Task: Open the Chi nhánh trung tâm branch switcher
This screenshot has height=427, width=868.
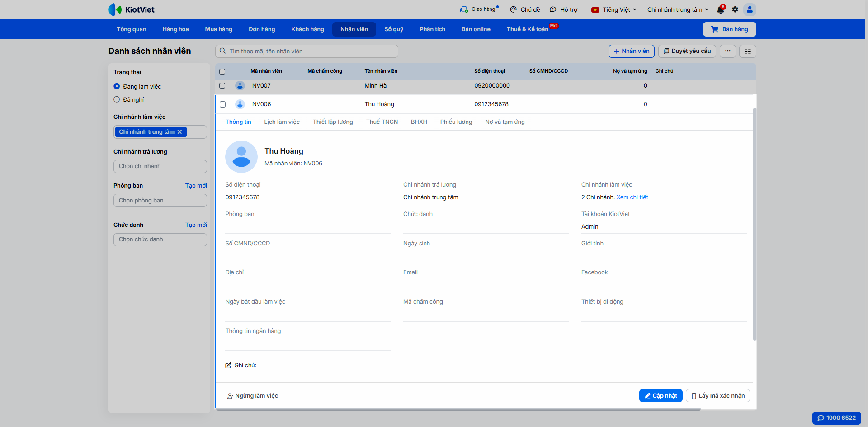Action: [x=678, y=9]
